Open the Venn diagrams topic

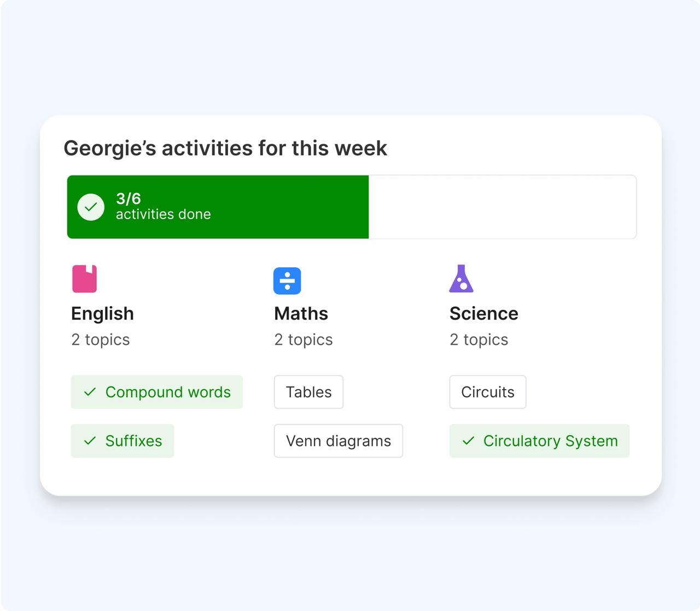338,440
